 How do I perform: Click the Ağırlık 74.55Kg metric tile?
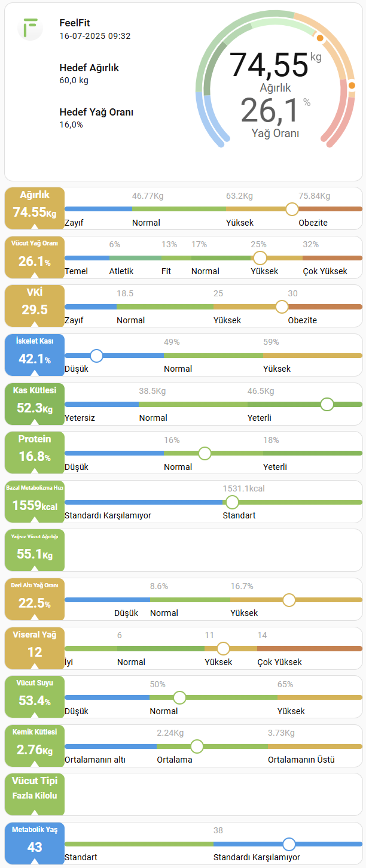pos(35,207)
